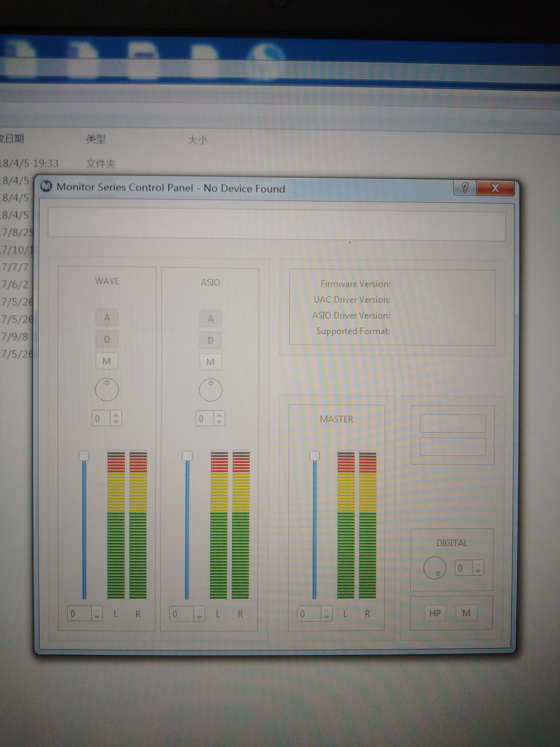Click the WAVE channel pan knob
The width and height of the screenshot is (560, 747).
107,389
